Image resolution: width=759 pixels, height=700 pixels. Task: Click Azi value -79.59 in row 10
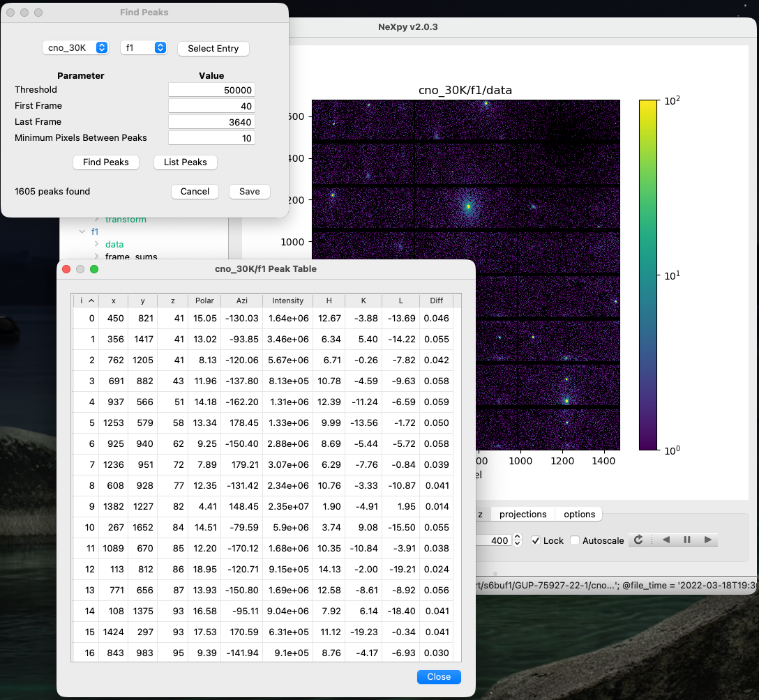coord(241,527)
